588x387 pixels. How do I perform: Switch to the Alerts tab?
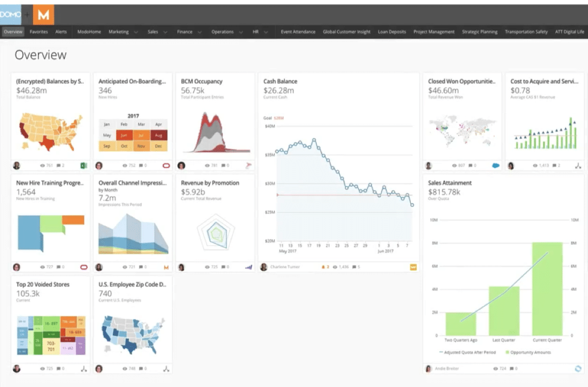tap(61, 31)
